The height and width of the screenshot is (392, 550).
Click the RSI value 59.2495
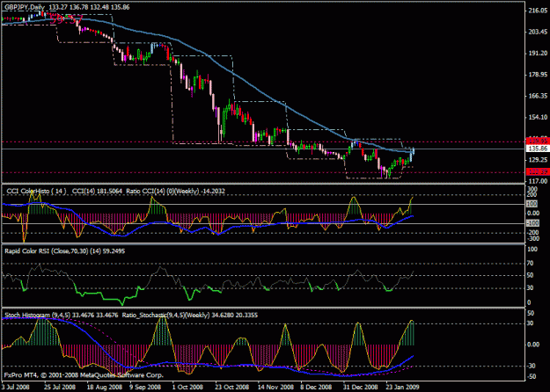[113, 250]
